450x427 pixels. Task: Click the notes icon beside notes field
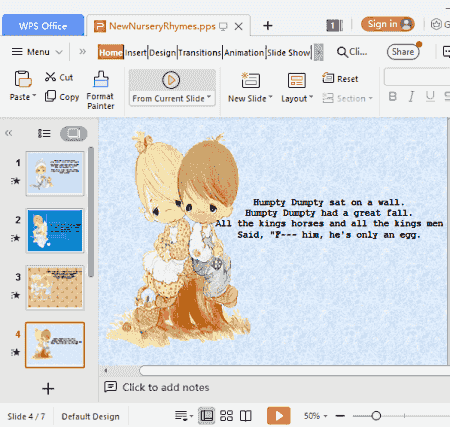[111, 387]
